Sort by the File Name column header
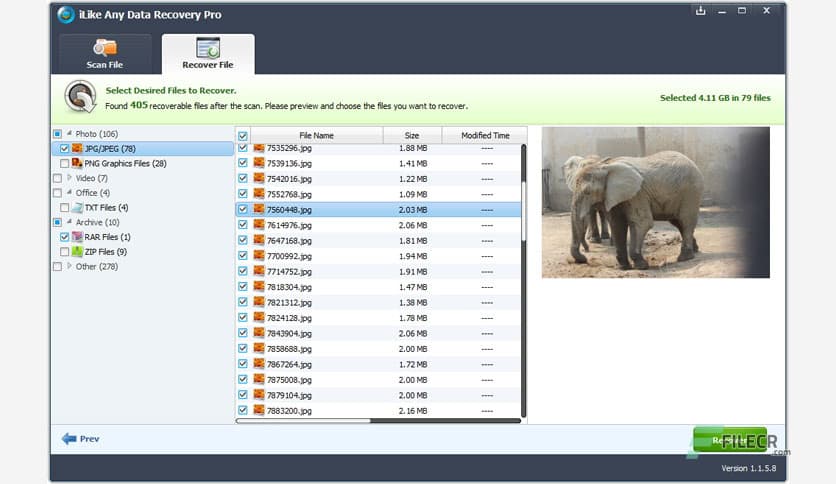Image resolution: width=836 pixels, height=484 pixels. (x=317, y=135)
